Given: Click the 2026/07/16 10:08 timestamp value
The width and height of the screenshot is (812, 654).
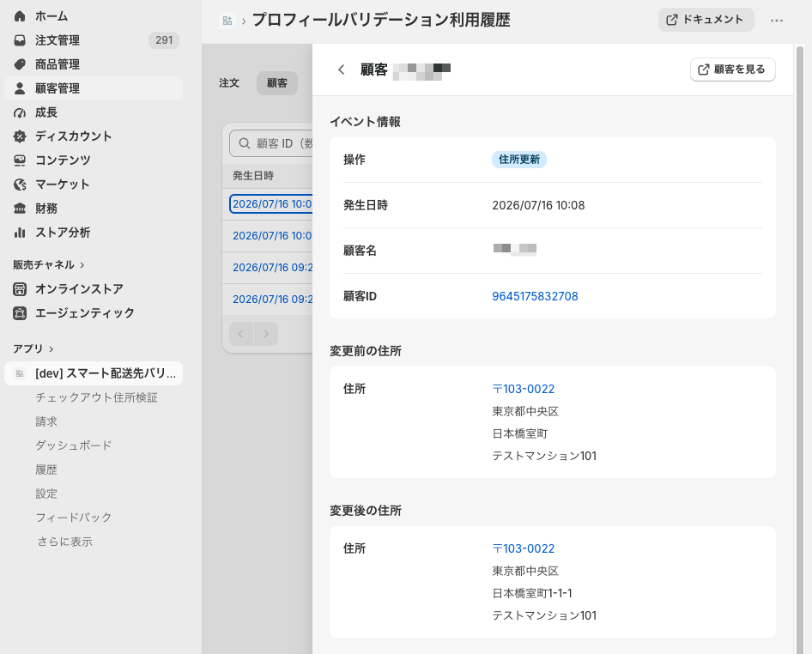Looking at the screenshot, I should pos(538,205).
